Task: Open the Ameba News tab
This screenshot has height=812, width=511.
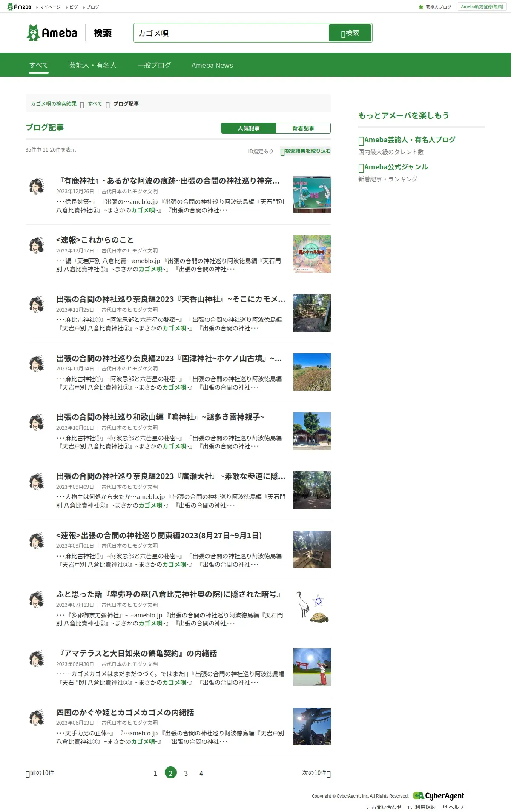Action: click(212, 65)
